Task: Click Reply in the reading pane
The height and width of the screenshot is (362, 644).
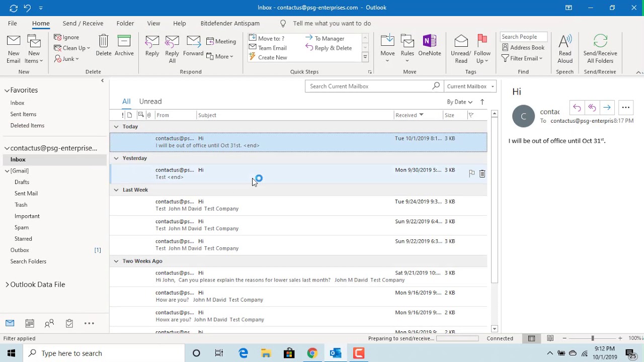Action: [x=577, y=108]
